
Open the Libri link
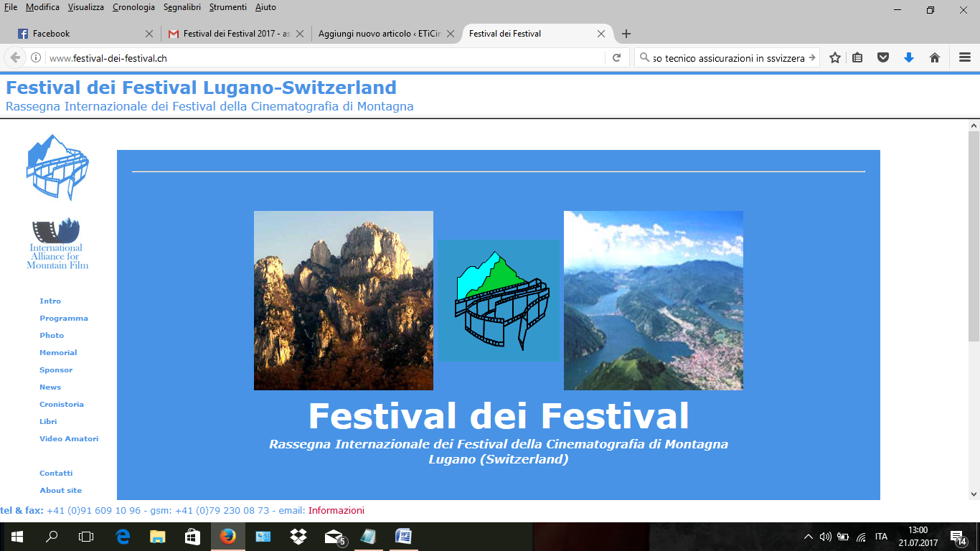point(48,422)
